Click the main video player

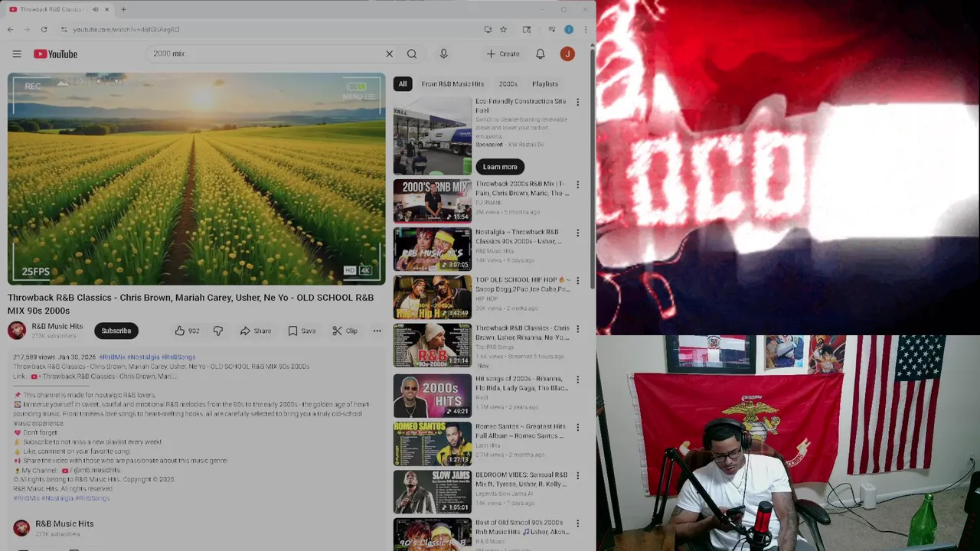pyautogui.click(x=197, y=179)
